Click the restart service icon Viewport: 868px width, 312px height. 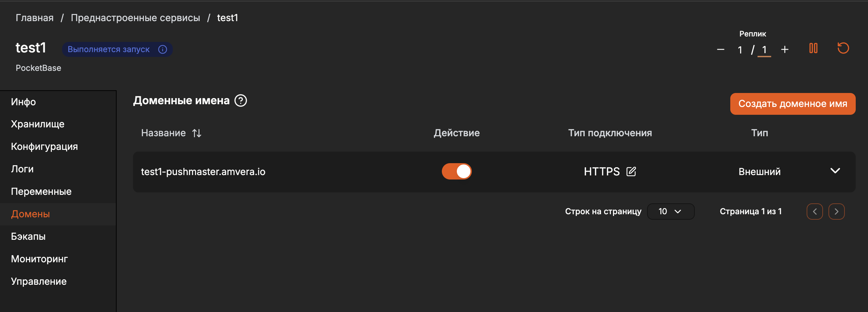843,48
